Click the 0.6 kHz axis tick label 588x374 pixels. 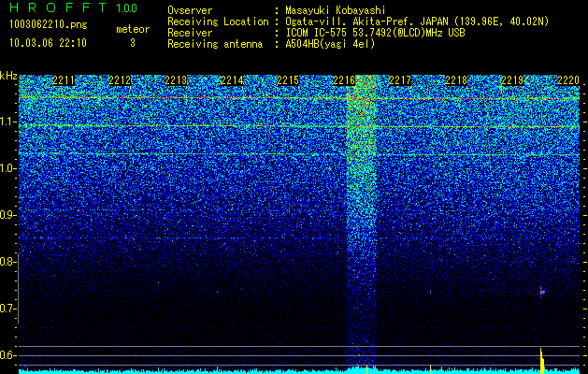coord(7,355)
